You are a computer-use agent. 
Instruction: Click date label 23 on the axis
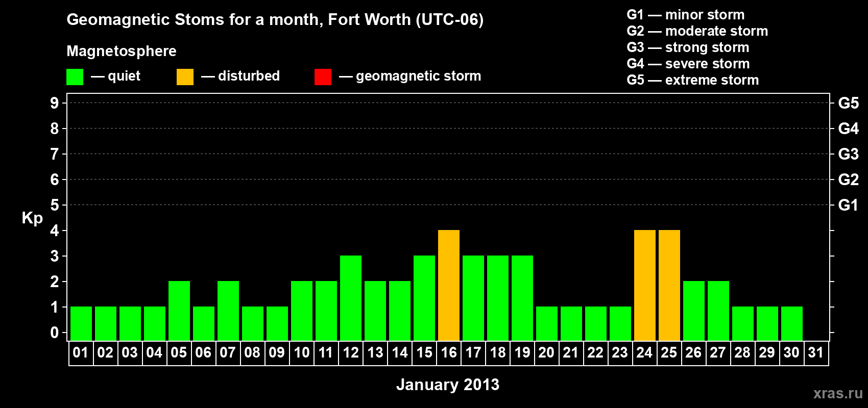point(620,352)
